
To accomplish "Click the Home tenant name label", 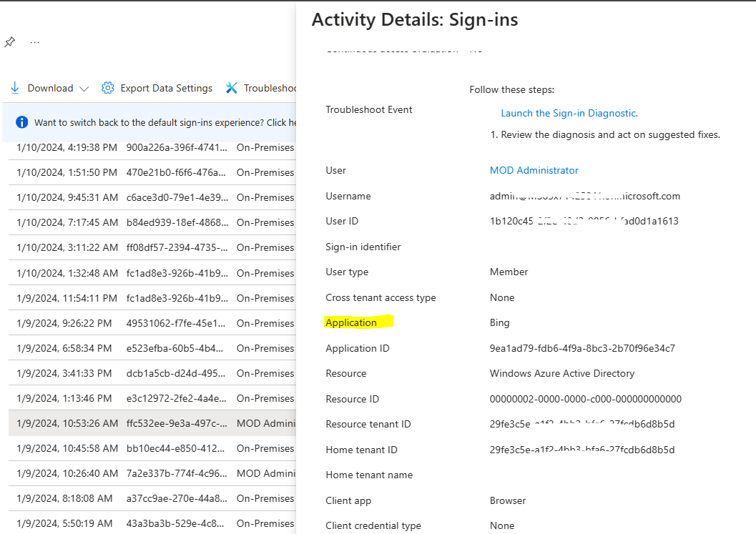I will pos(369,475).
